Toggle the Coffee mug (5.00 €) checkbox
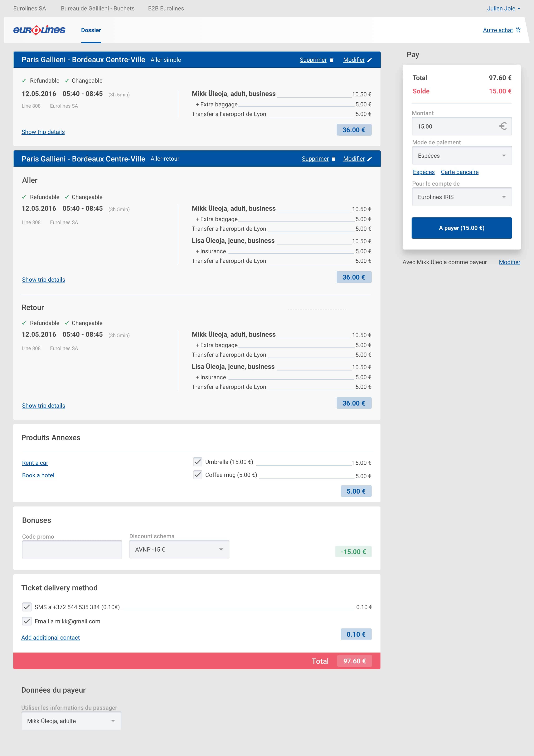 198,474
